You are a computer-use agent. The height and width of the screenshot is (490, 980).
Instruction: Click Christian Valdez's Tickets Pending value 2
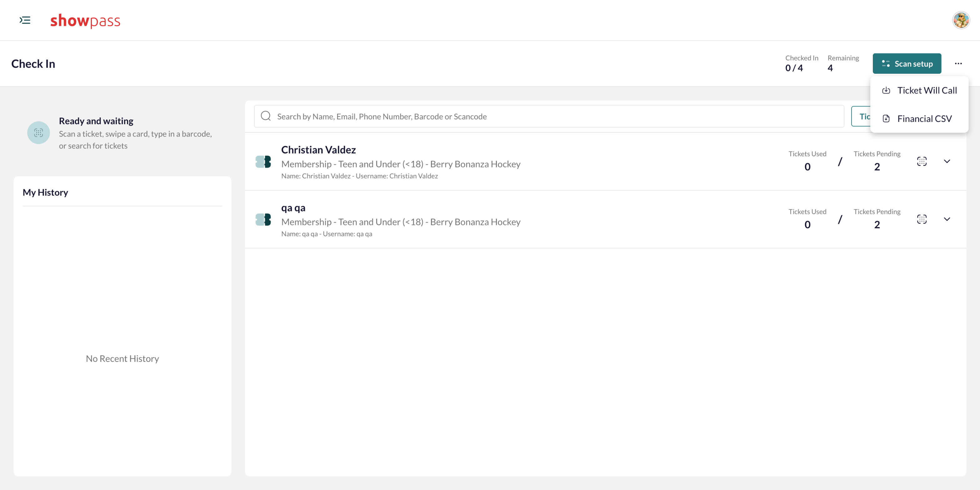click(877, 167)
